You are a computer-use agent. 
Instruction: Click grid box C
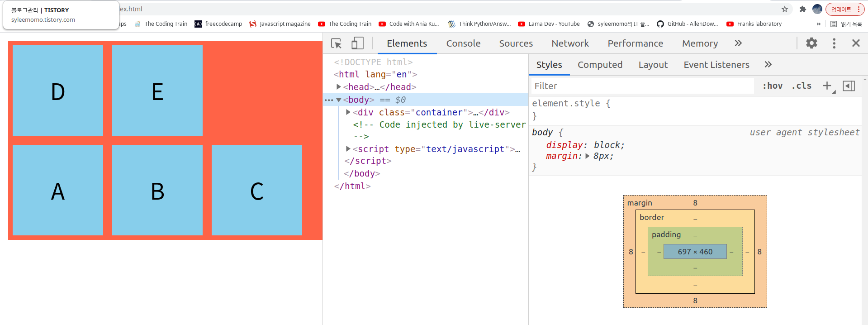click(x=257, y=190)
